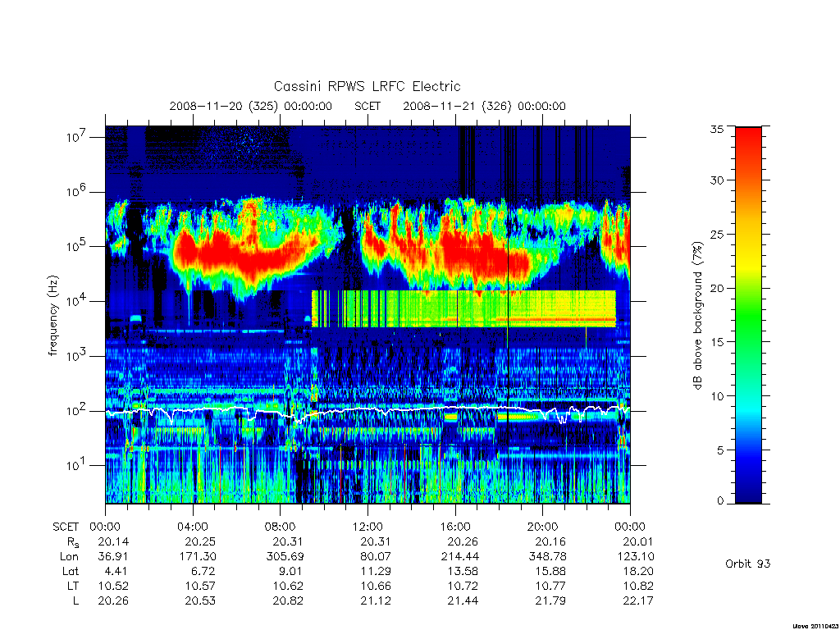Click the 10^5 frequency tick label
The image size is (840, 630).
tap(76, 246)
